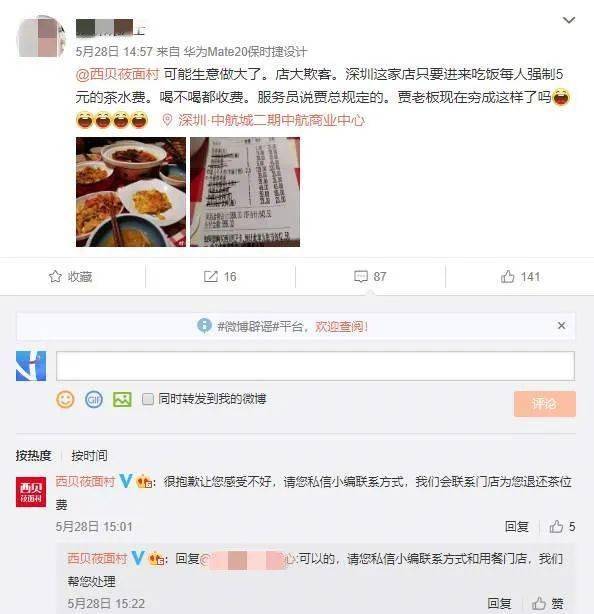The height and width of the screenshot is (614, 594).
Task: Sort comments by 按热度
Action: 34,455
